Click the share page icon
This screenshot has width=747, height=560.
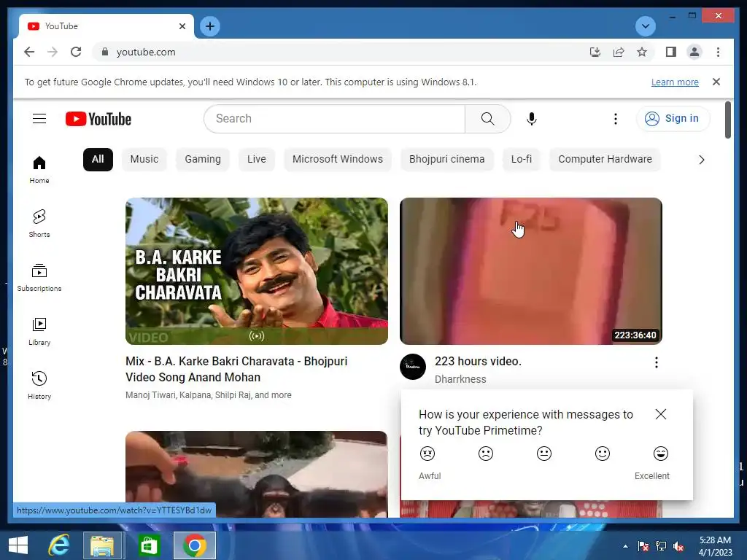point(619,52)
